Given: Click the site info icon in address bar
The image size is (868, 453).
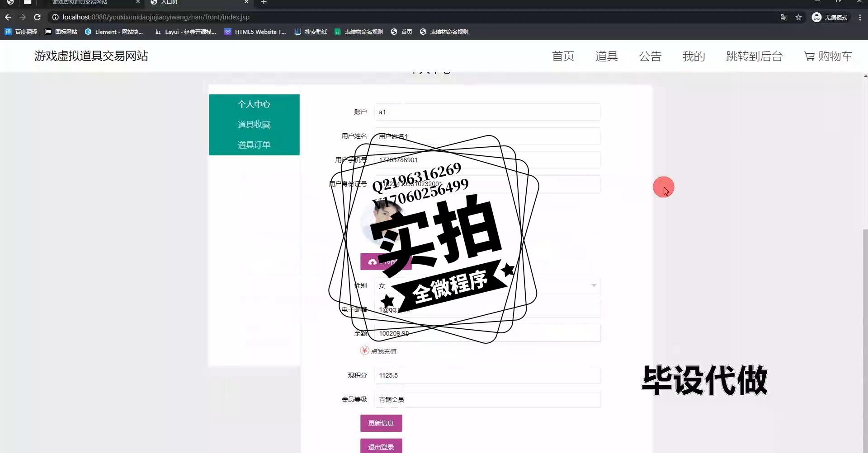Looking at the screenshot, I should [x=55, y=17].
